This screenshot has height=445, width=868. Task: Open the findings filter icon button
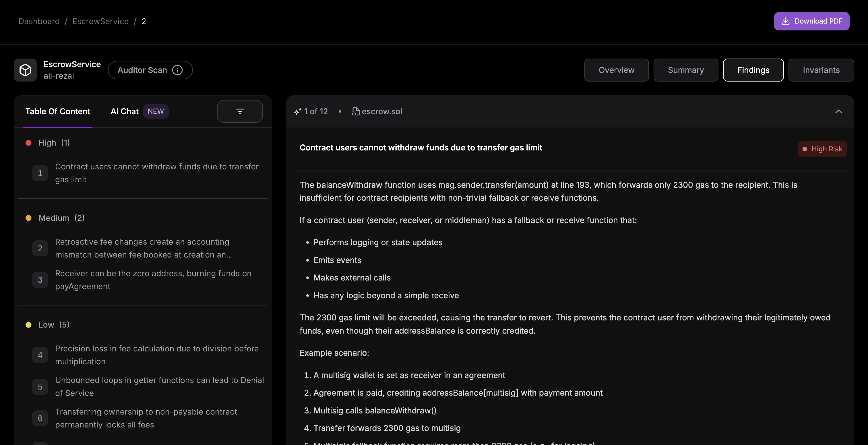pos(240,111)
